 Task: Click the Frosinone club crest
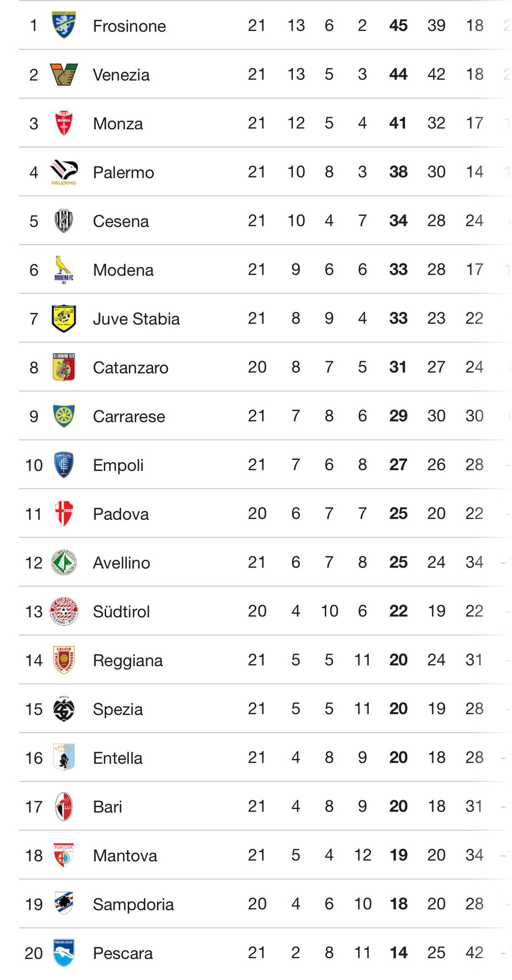point(64,25)
